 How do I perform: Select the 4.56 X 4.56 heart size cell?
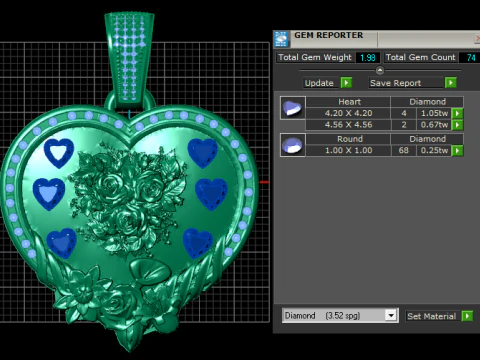click(x=348, y=125)
